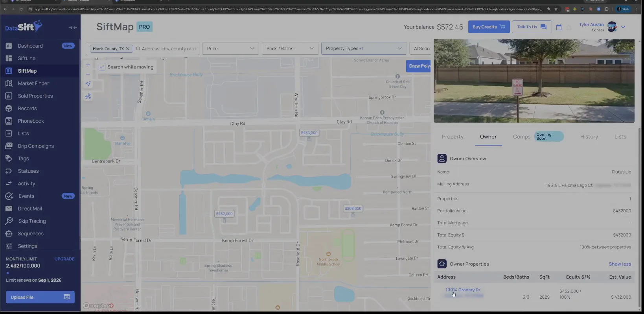The image size is (644, 314).
Task: Select the Owner tab
Action: tap(488, 137)
